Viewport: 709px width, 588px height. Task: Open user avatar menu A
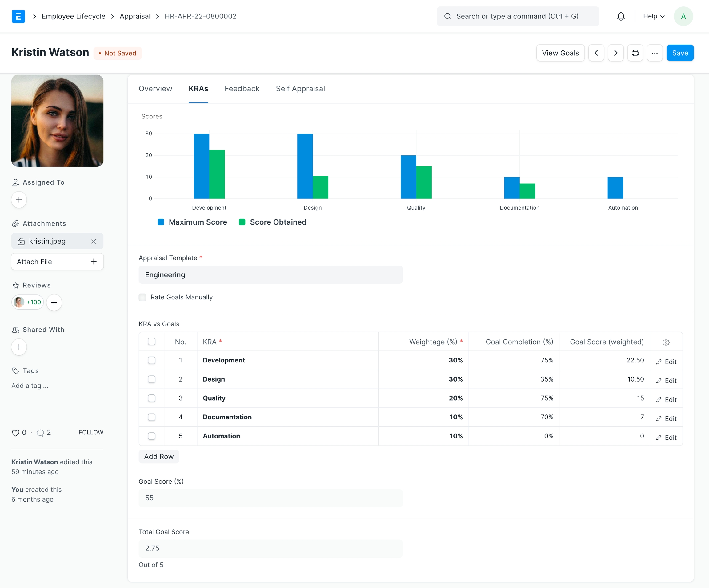click(x=683, y=16)
